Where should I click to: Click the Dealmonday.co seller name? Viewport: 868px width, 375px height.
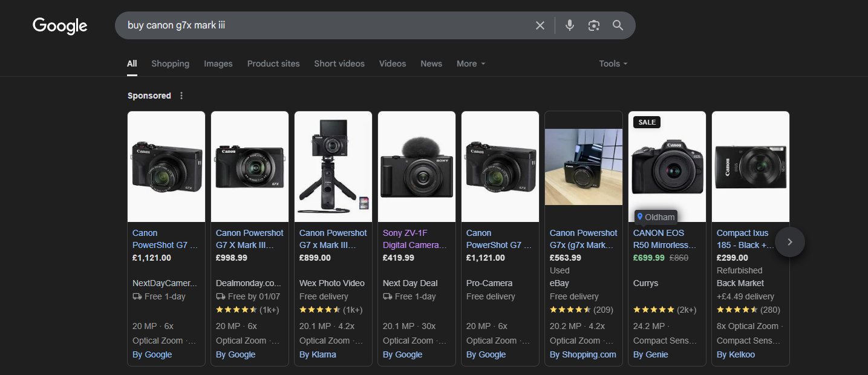click(249, 283)
